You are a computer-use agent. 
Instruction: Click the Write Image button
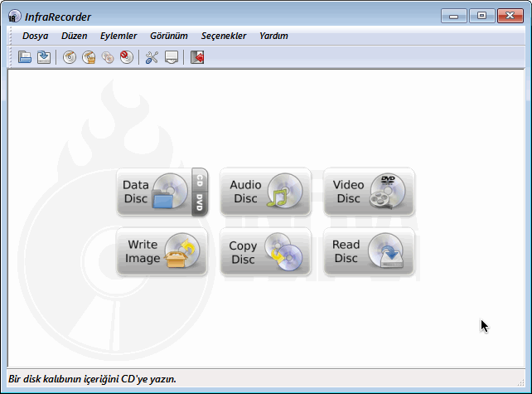pyautogui.click(x=162, y=251)
